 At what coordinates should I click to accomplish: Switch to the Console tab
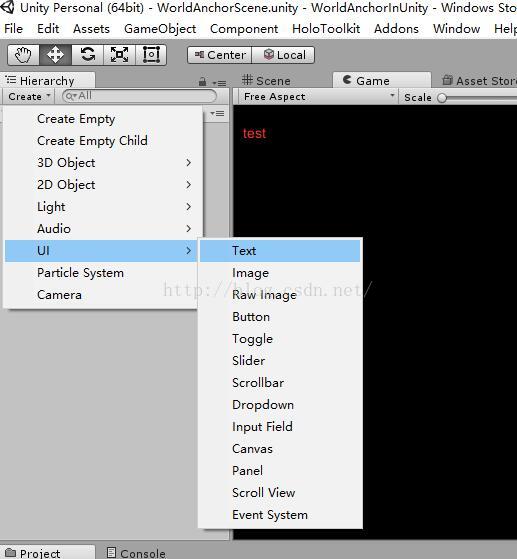[137, 553]
